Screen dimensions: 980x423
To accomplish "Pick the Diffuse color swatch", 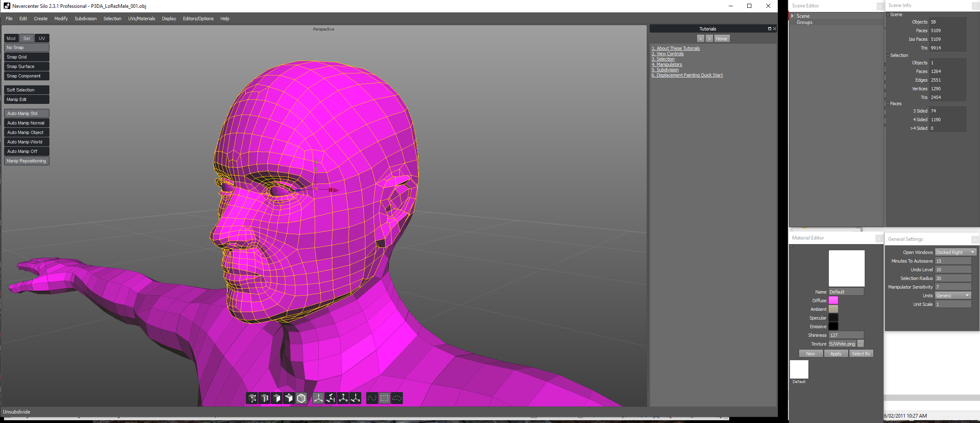I will [833, 301].
